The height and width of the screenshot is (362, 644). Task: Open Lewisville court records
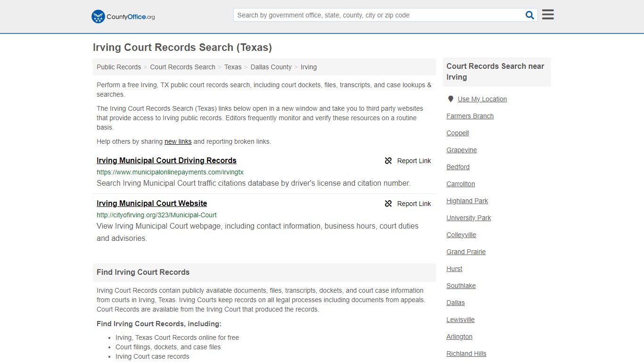click(x=461, y=320)
